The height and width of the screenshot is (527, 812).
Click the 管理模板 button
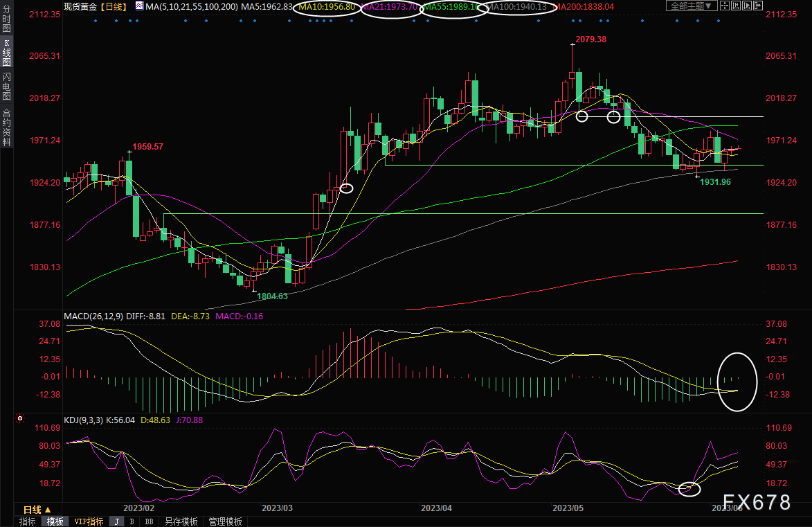click(x=225, y=521)
